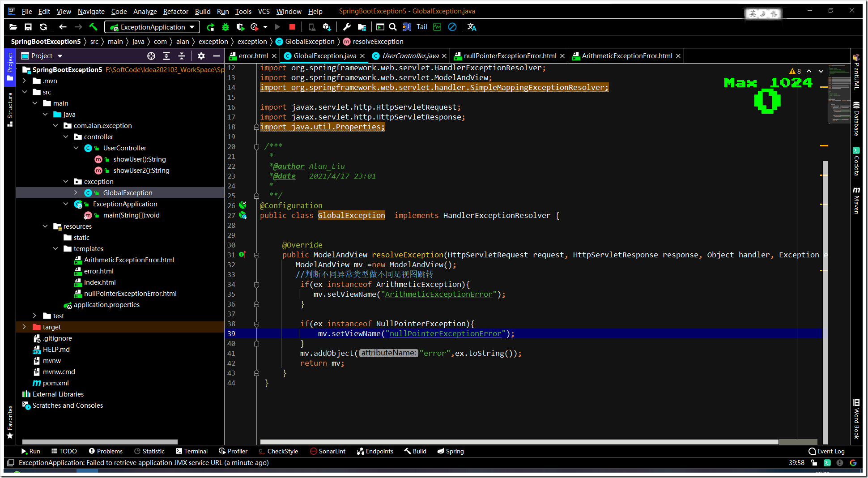Expand the .mvn folder
The width and height of the screenshot is (868, 478).
click(25, 81)
